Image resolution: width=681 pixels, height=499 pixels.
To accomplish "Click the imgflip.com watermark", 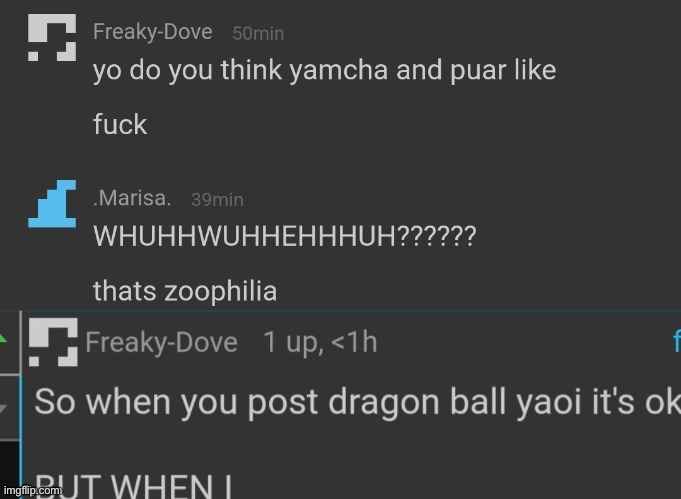I will pyautogui.click(x=33, y=491).
